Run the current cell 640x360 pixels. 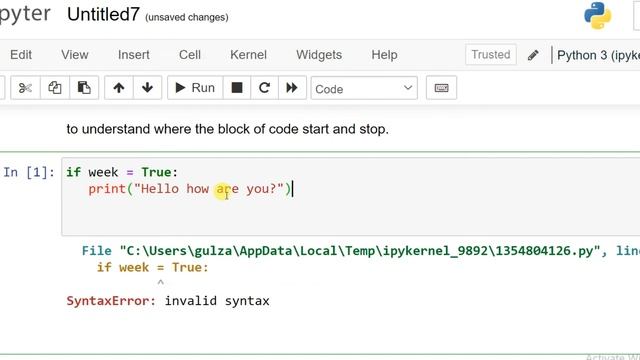(x=195, y=88)
